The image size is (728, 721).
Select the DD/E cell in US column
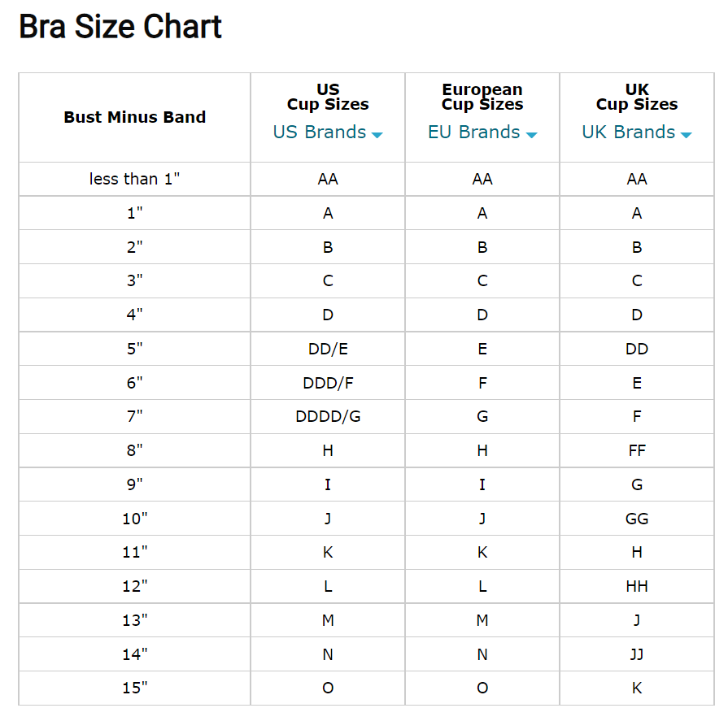pos(328,349)
